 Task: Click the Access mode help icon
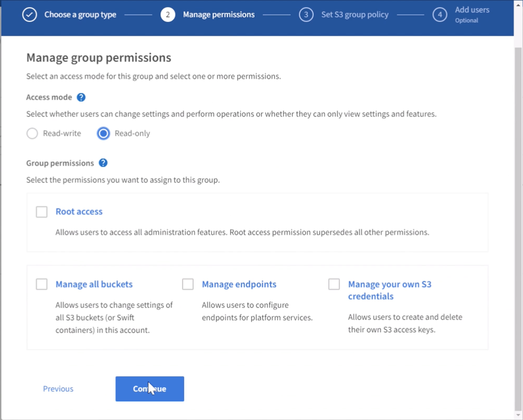click(x=82, y=97)
